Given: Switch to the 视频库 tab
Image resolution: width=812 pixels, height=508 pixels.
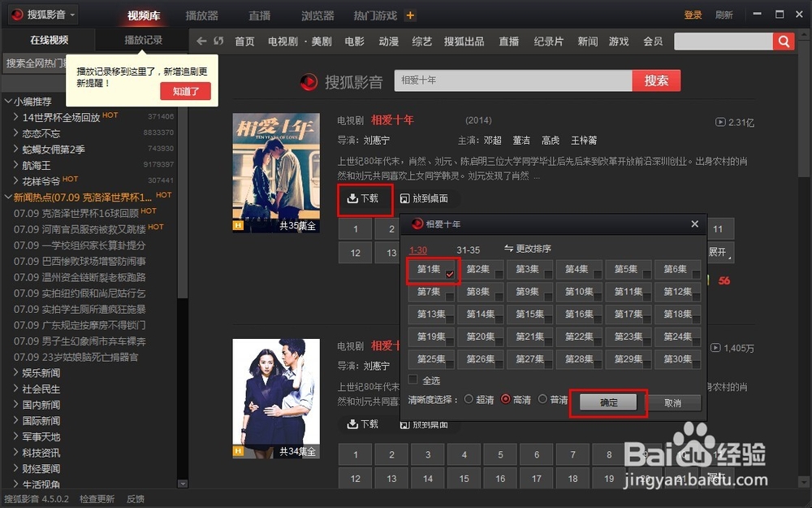Looking at the screenshot, I should (144, 15).
